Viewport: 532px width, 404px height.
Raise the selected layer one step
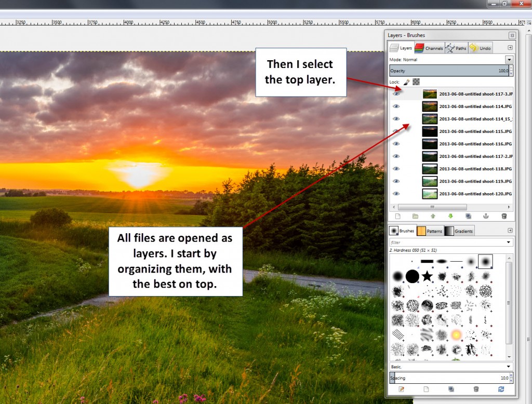433,217
